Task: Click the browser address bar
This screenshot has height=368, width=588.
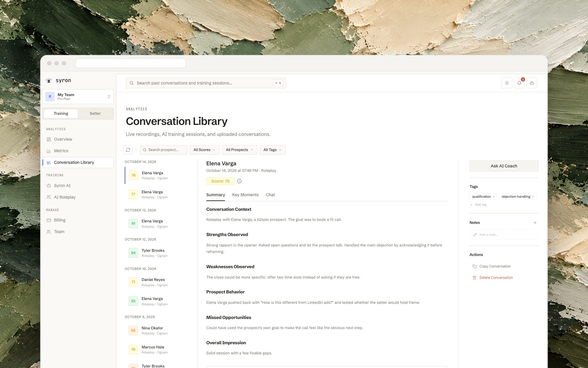Action: point(131,63)
